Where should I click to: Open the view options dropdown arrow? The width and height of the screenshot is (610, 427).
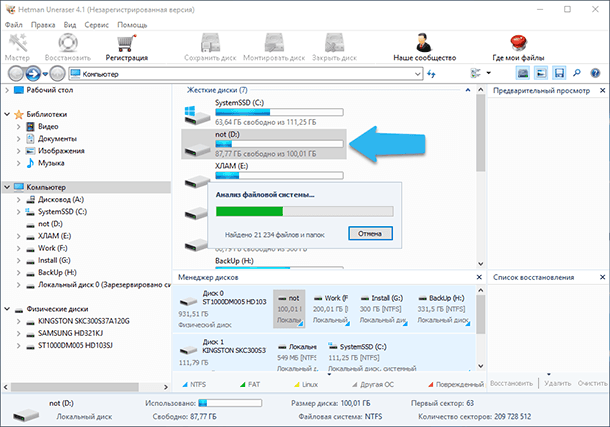click(x=489, y=73)
